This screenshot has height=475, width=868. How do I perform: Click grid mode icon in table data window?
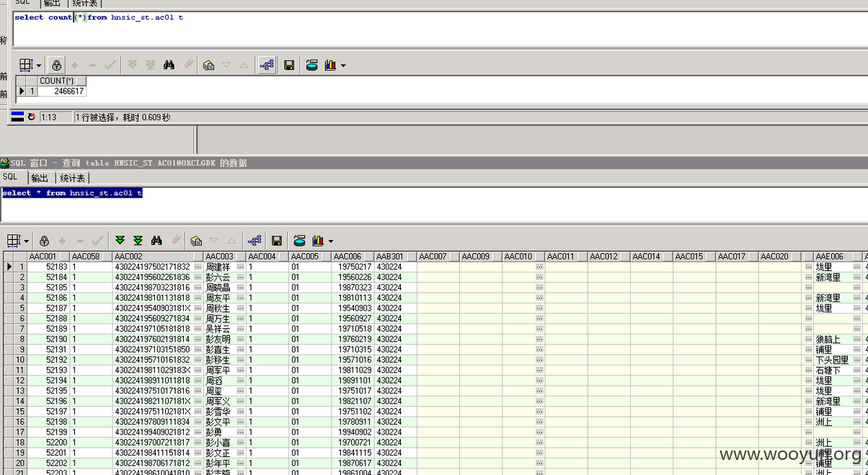coord(14,241)
